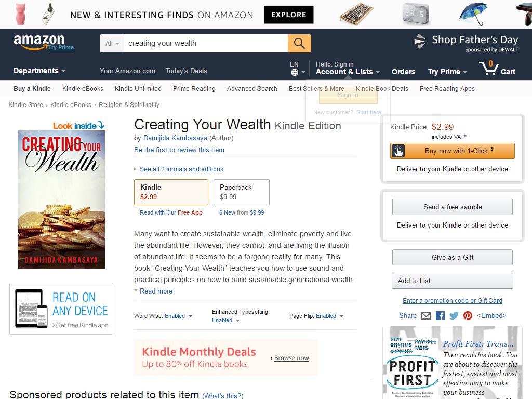The height and width of the screenshot is (399, 532).
Task: Click the Send a free sample button
Action: (453, 207)
